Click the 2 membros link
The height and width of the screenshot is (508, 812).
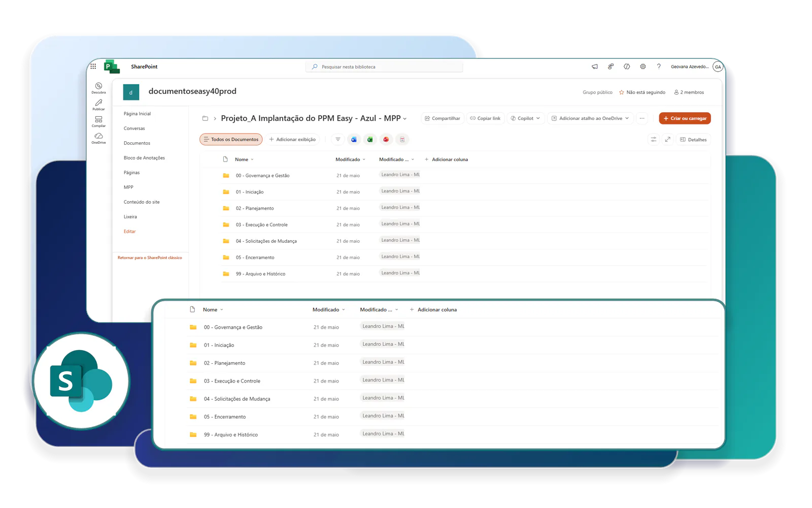[x=689, y=92]
